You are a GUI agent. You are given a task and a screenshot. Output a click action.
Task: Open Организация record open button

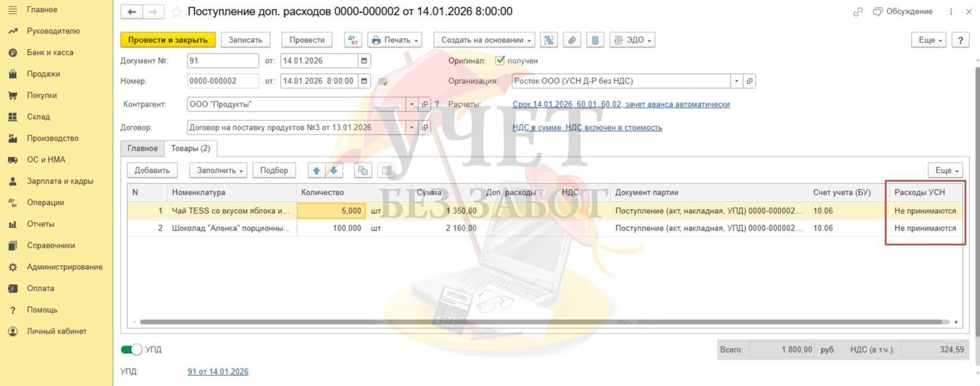click(x=750, y=81)
